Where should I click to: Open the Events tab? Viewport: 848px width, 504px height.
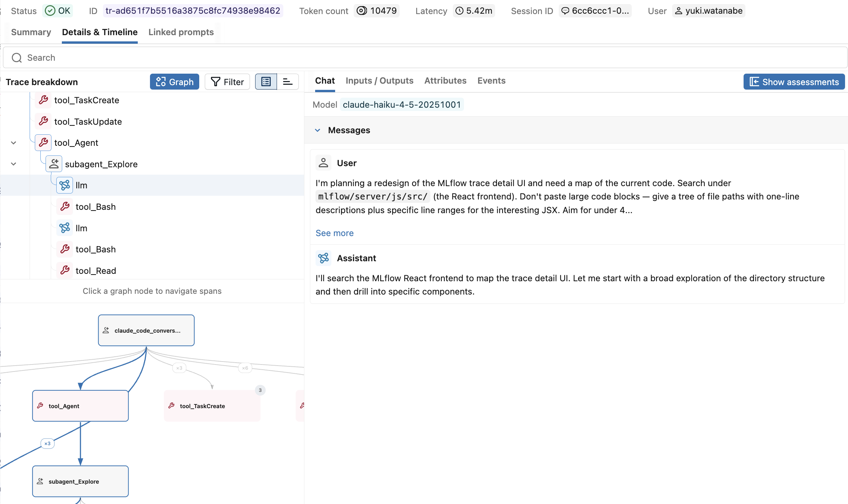tap(491, 81)
